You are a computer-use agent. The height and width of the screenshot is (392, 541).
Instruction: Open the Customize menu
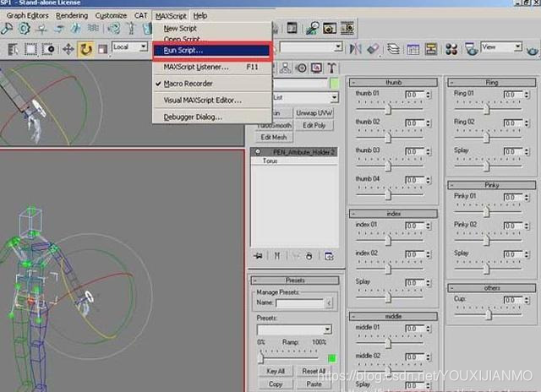(x=111, y=15)
